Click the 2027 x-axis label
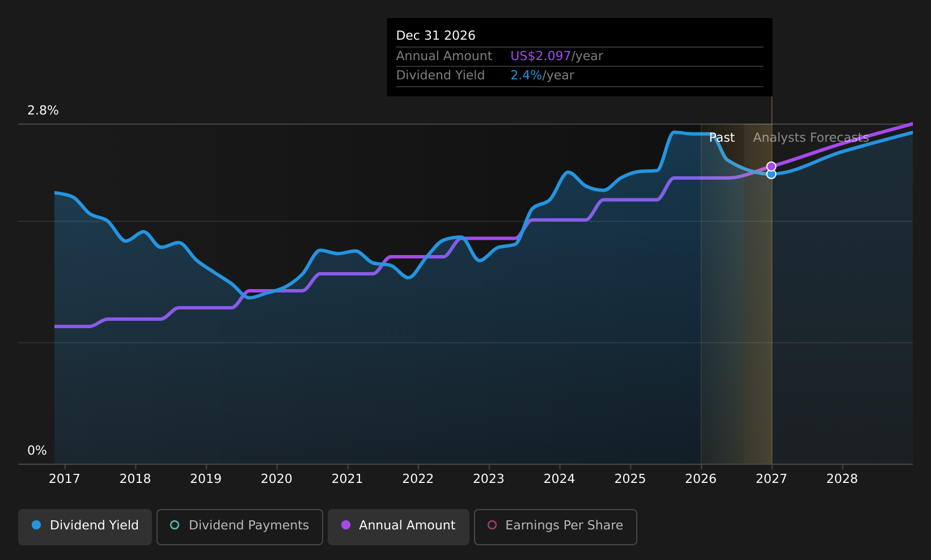931x560 pixels. (772, 479)
